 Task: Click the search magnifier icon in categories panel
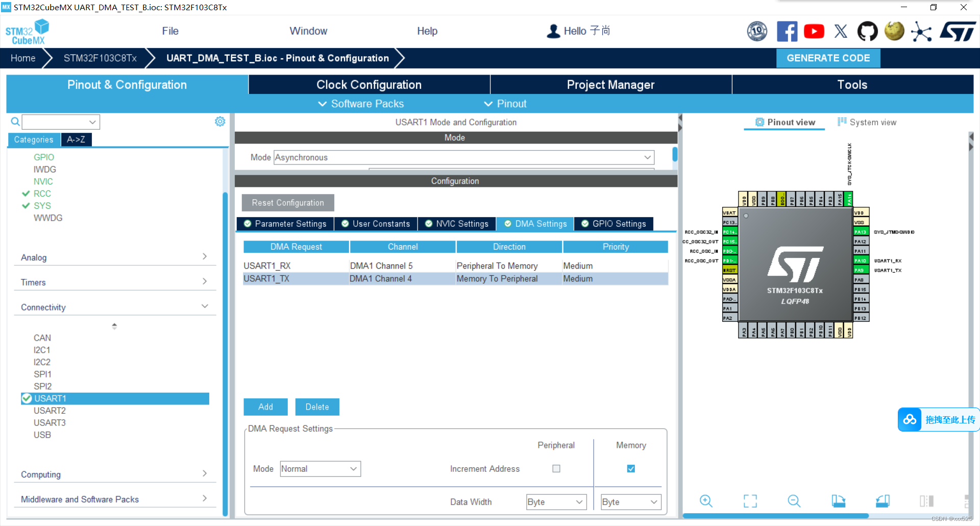15,122
